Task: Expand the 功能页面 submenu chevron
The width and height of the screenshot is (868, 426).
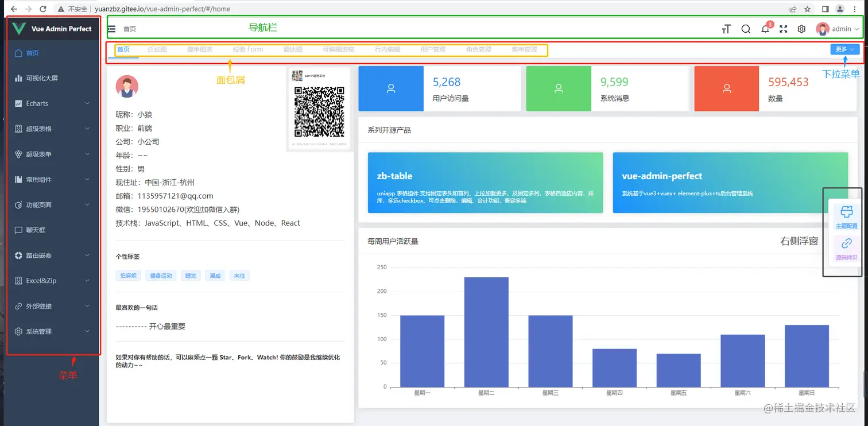Action: click(x=87, y=204)
